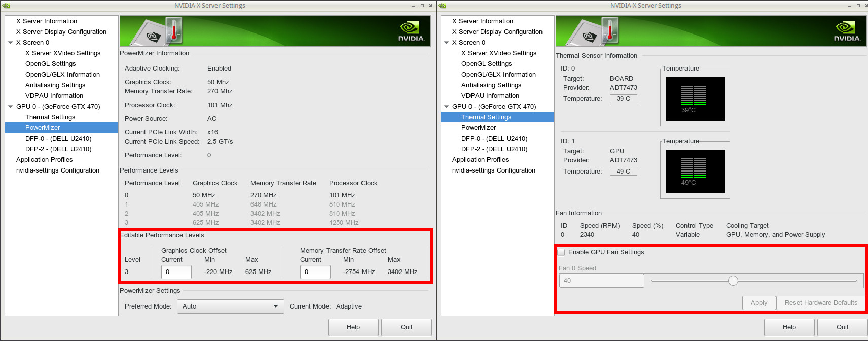Viewport: 868px width, 341px height.
Task: Click the 39°C temperature gauge graphic
Action: tap(695, 99)
